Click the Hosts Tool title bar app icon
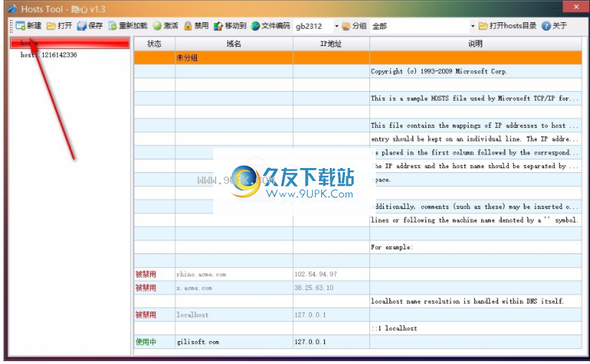 (x=12, y=9)
